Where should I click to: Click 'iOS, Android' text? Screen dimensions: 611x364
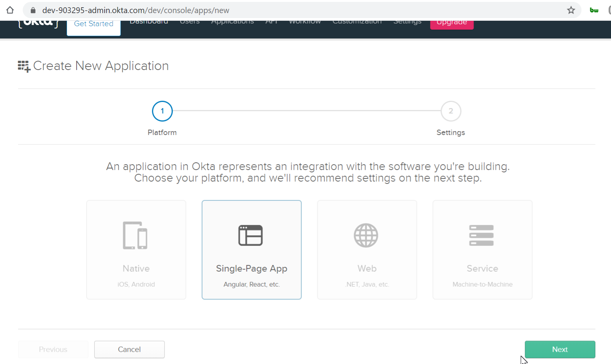[136, 284]
